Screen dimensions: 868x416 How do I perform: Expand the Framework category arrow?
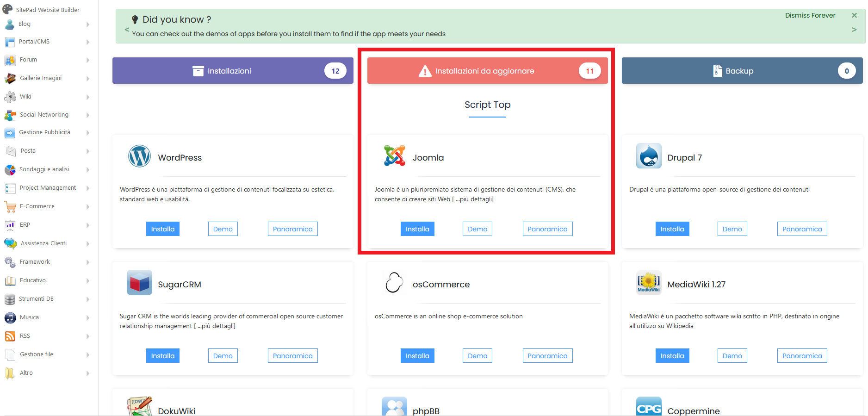click(88, 262)
